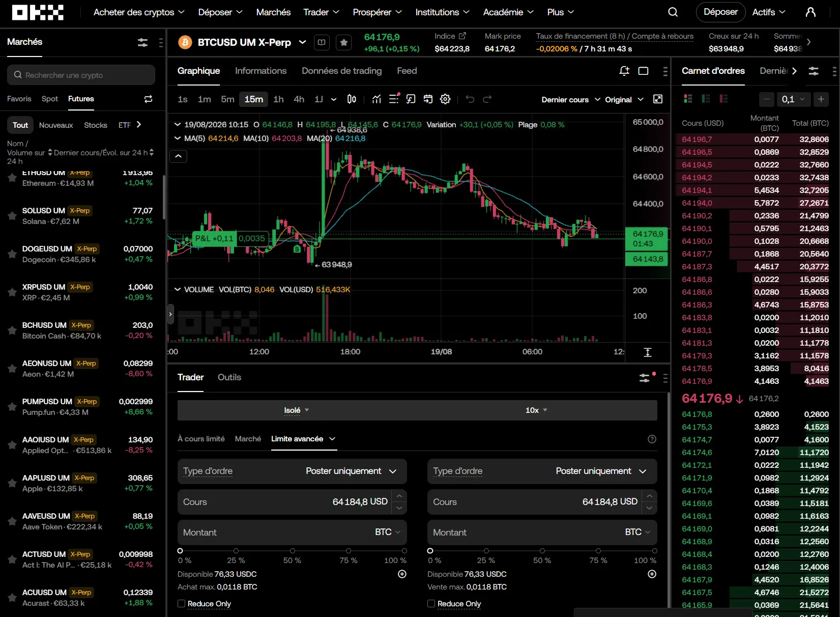840x617 pixels.
Task: Open the order book depth 0,1 dropdown
Action: pos(793,99)
